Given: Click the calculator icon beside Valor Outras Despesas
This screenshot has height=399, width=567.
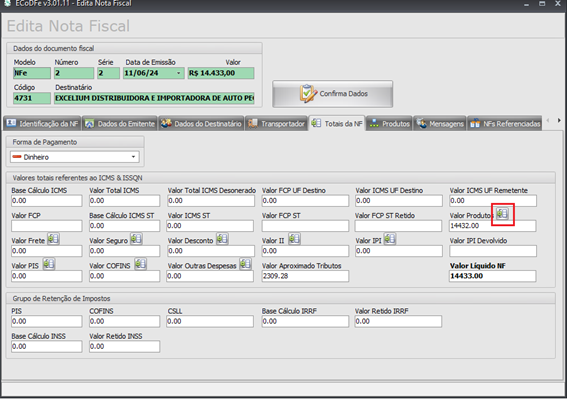Looking at the screenshot, I should click(245, 264).
